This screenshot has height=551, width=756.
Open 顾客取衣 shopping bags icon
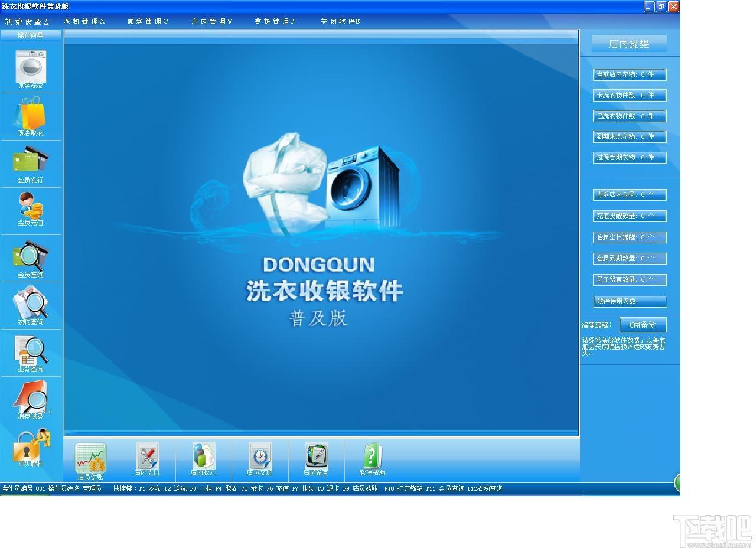click(x=31, y=113)
